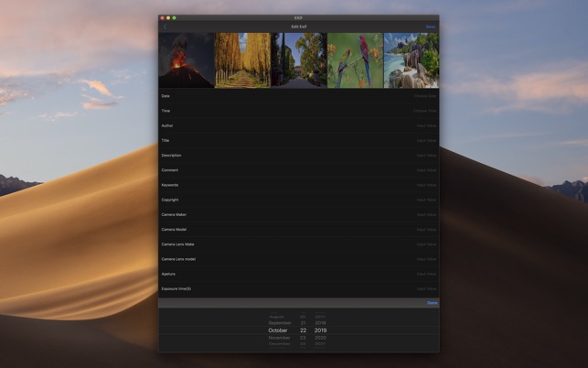Open the Choose Time field
The image size is (588, 368).
click(x=425, y=111)
